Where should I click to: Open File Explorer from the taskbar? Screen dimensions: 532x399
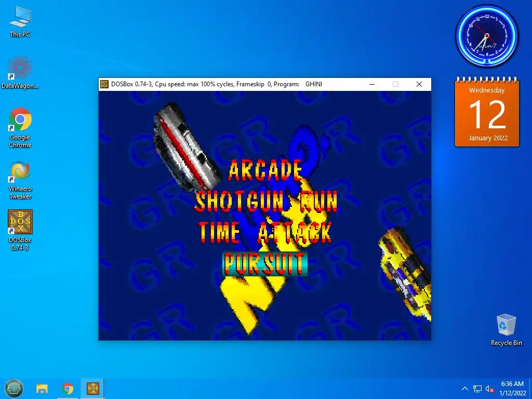(42, 389)
